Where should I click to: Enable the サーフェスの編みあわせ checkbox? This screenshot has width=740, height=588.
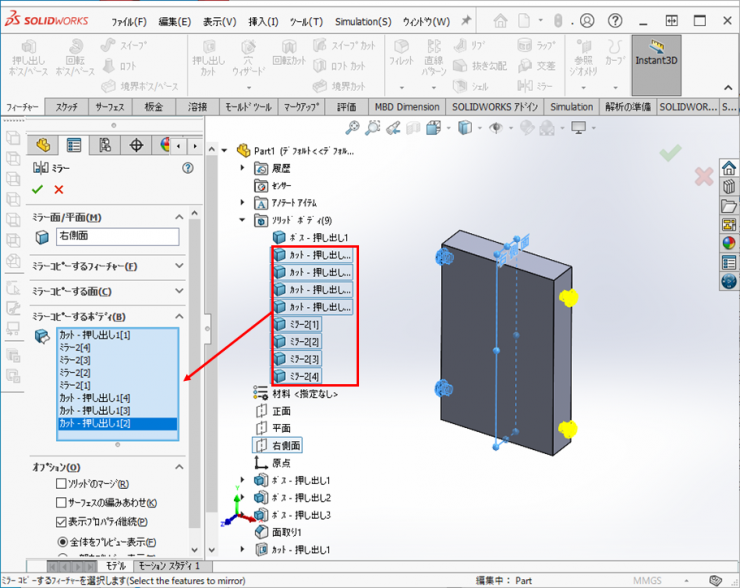[x=62, y=503]
